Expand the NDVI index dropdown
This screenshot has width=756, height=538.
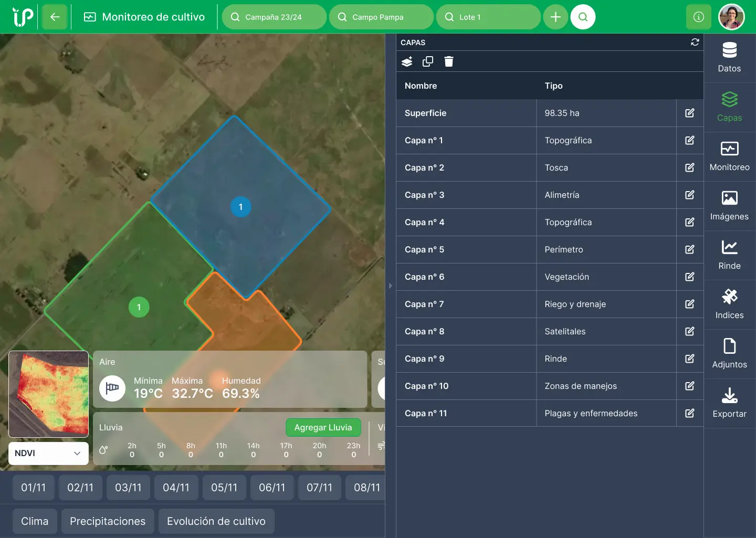click(48, 453)
